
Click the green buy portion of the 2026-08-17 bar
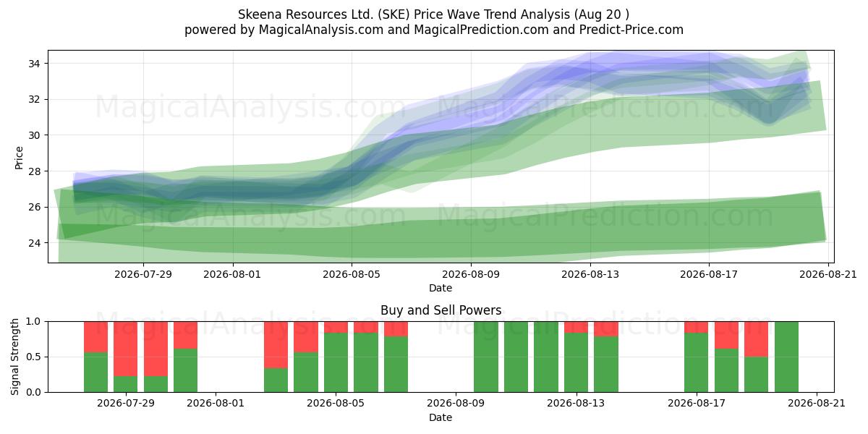point(697,362)
